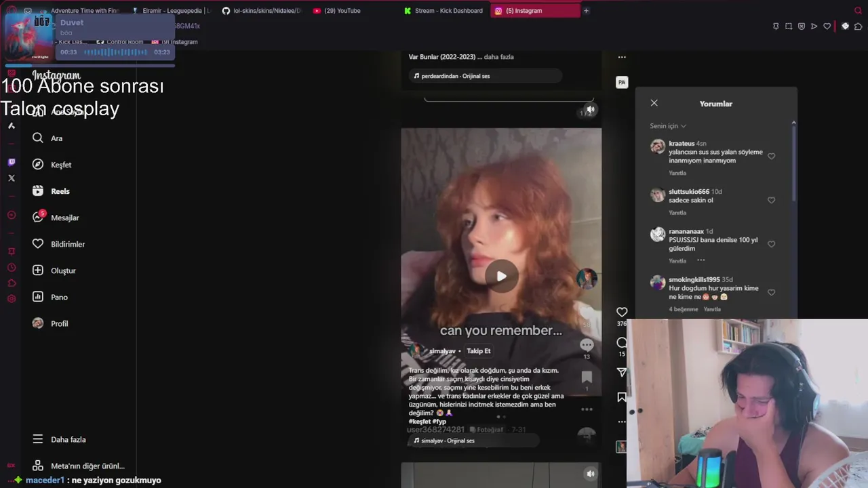Open the reel's three-dot more options

[x=622, y=422]
